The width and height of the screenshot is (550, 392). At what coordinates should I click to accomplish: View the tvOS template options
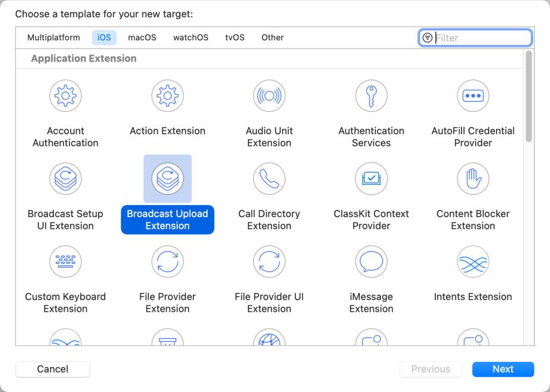pyautogui.click(x=234, y=37)
